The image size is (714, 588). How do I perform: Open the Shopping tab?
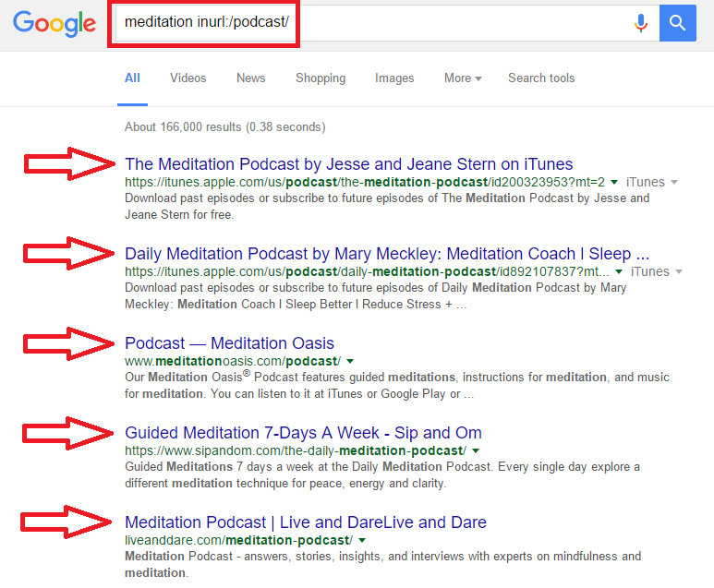click(321, 78)
